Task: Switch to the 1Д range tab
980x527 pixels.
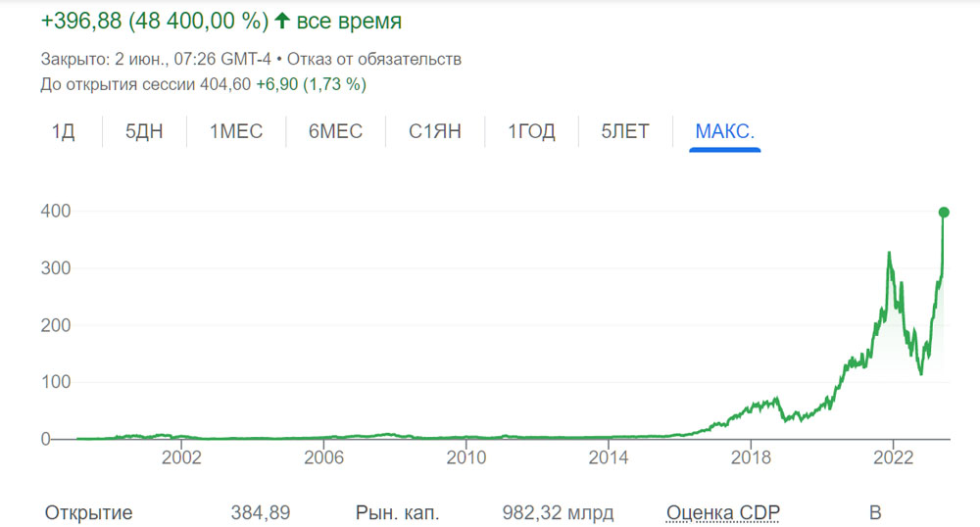Action: pyautogui.click(x=63, y=131)
